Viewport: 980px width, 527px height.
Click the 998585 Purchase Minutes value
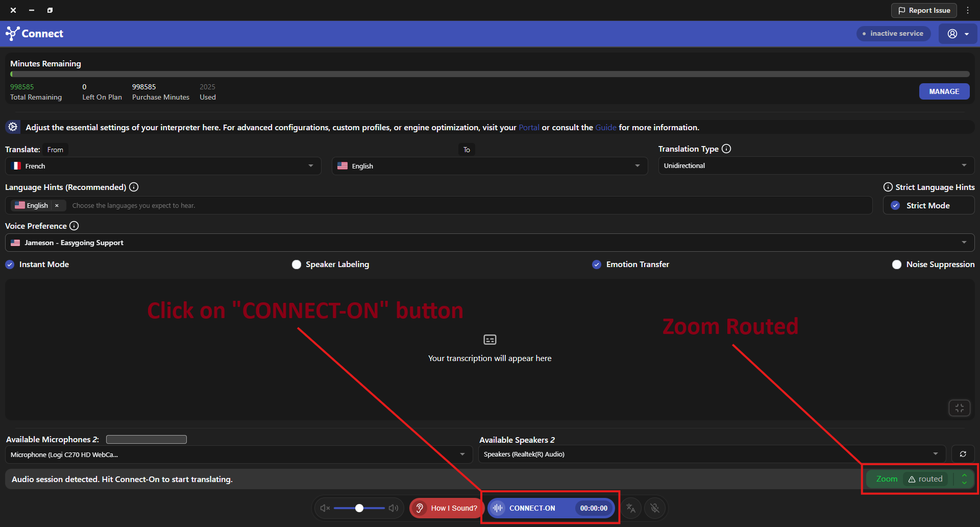(144, 87)
